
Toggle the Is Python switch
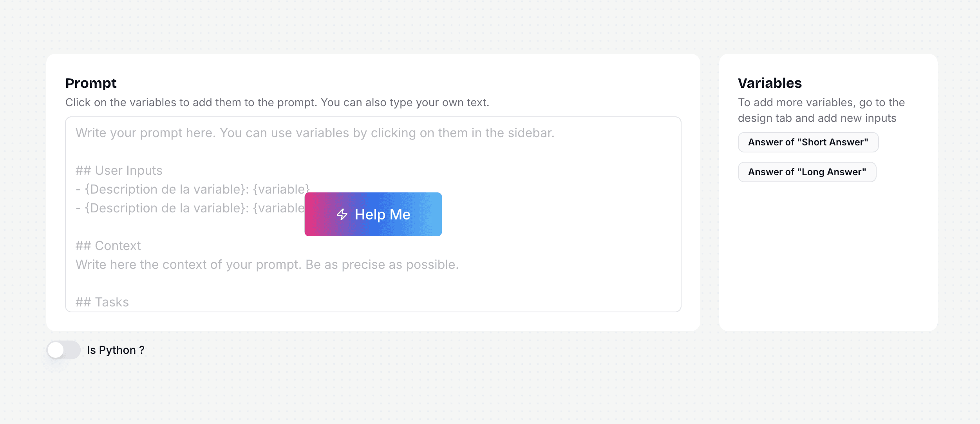click(x=63, y=350)
